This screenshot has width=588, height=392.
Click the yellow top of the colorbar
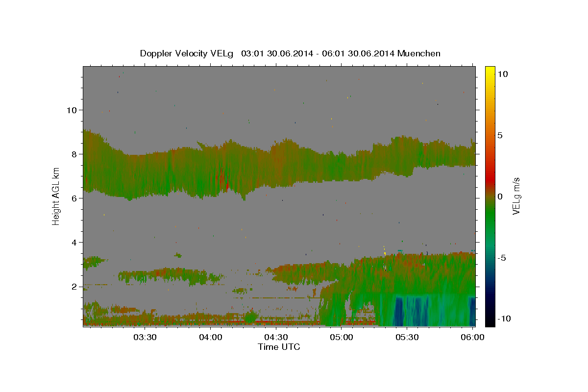pos(490,71)
